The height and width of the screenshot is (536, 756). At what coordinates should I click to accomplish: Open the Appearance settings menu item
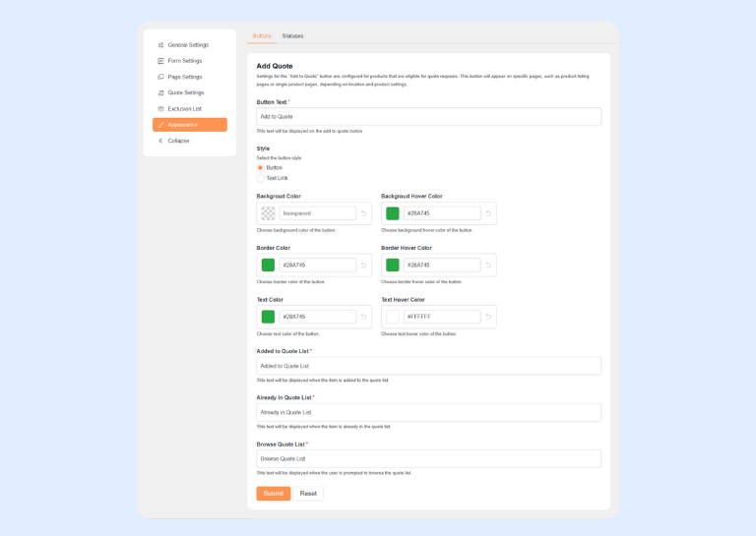coord(189,125)
